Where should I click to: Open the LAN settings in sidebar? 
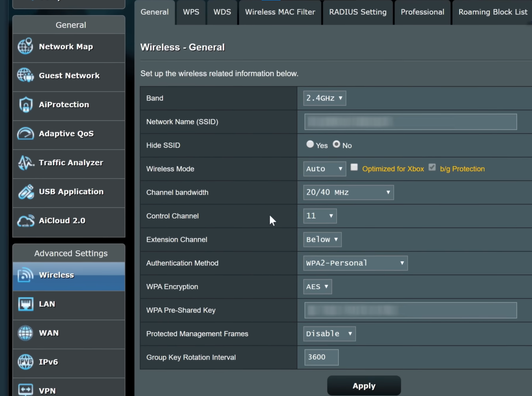(x=47, y=304)
